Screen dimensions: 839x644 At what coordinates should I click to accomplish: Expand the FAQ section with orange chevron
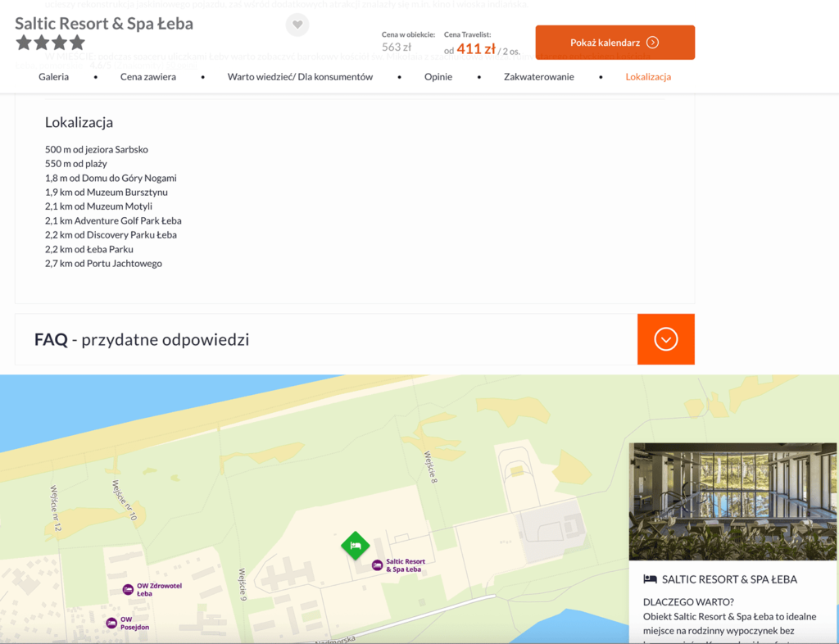pyautogui.click(x=666, y=339)
